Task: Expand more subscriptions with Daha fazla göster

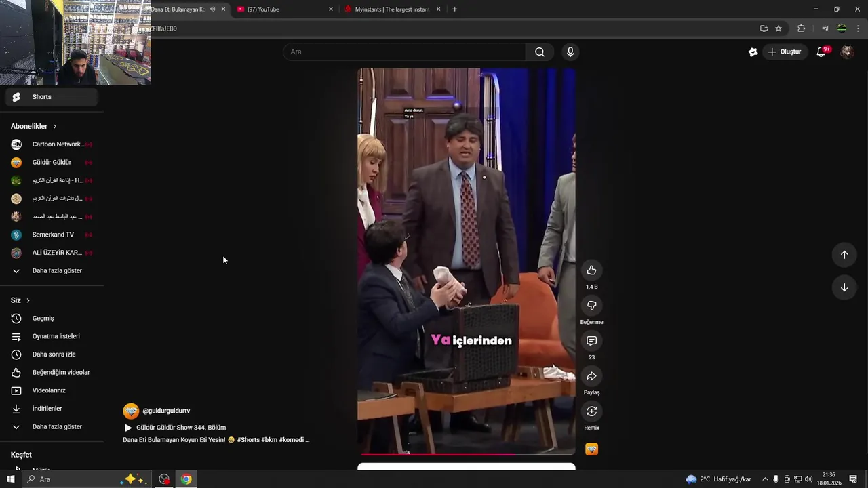Action: click(52, 271)
